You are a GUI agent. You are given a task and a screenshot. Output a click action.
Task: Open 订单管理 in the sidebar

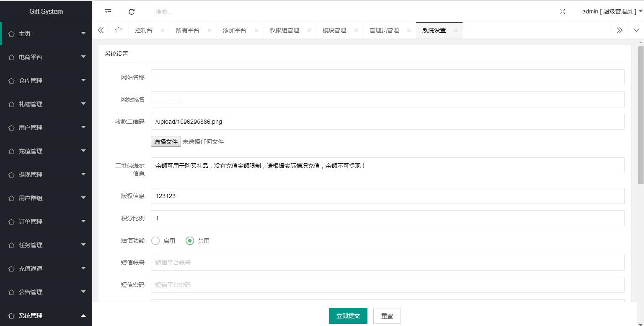click(46, 222)
